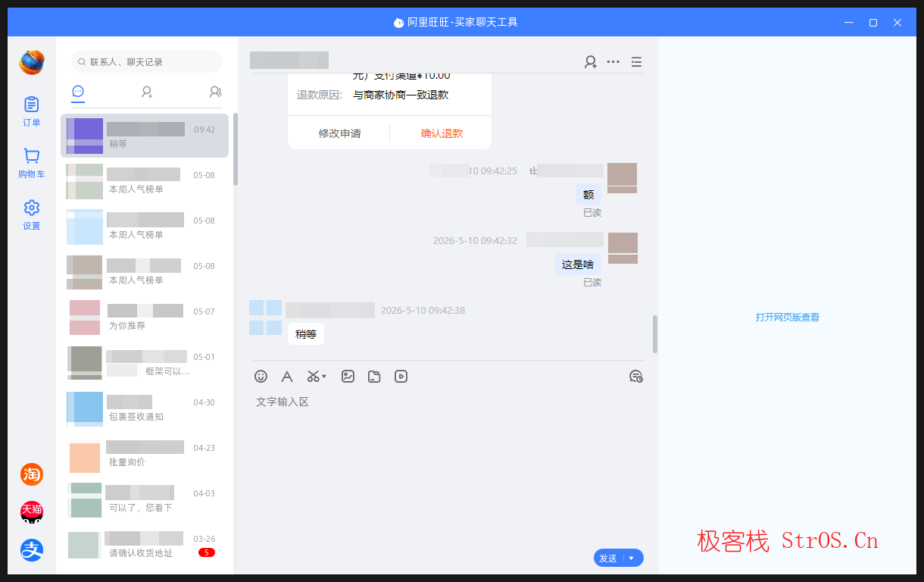The height and width of the screenshot is (582, 924).
Task: Click the unread badge showing 5
Action: [206, 552]
